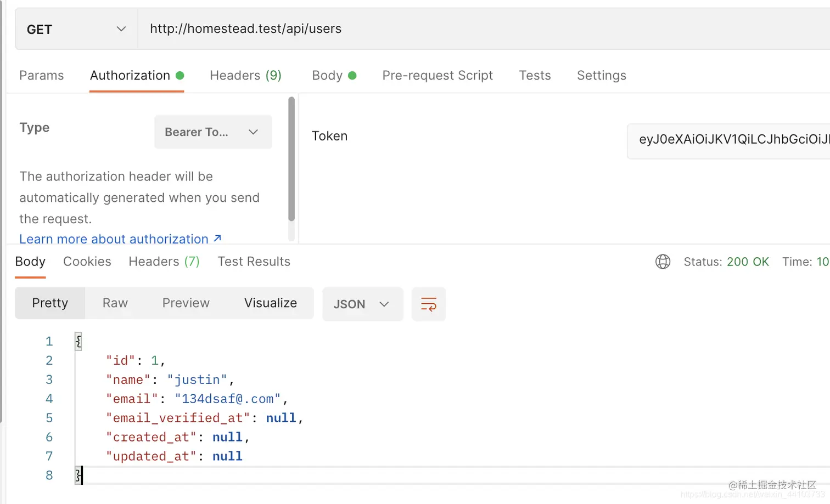Switch response view to Raw

115,303
